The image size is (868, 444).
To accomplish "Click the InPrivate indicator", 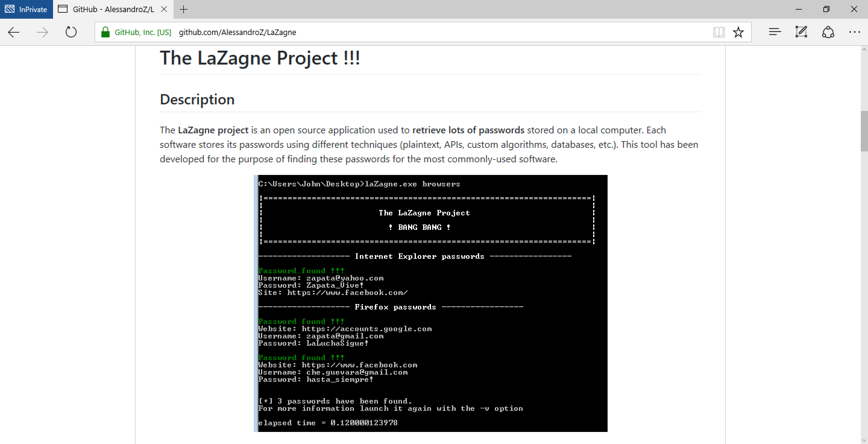I will coord(26,9).
